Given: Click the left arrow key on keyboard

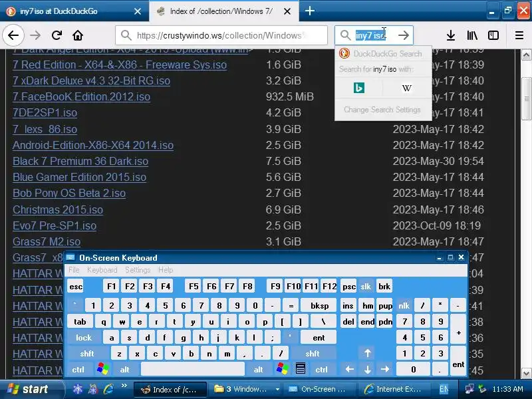Looking at the screenshot, I should (x=350, y=370).
